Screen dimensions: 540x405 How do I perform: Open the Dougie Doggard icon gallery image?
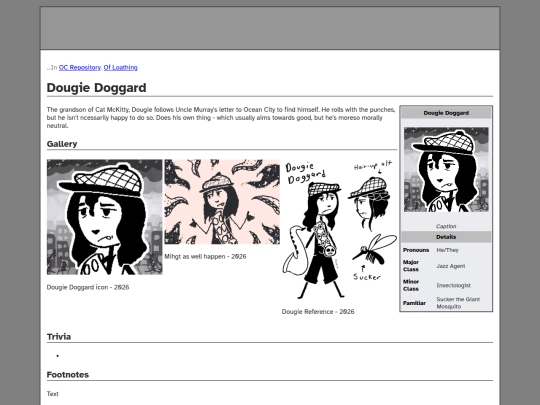pyautogui.click(x=105, y=217)
